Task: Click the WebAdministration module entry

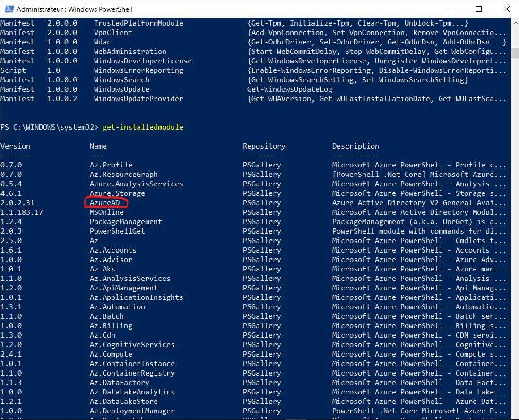Action: click(130, 52)
